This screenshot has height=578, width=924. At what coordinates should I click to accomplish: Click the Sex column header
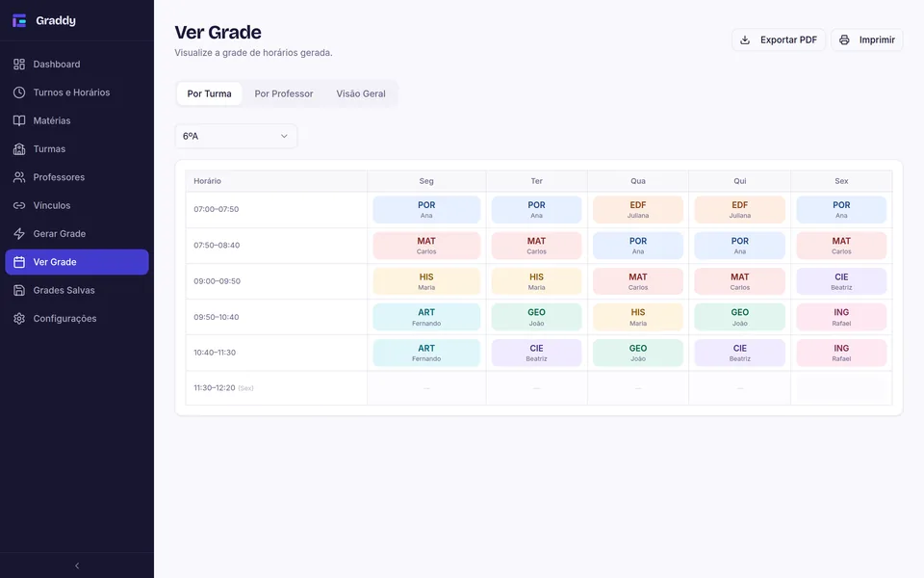tap(841, 181)
